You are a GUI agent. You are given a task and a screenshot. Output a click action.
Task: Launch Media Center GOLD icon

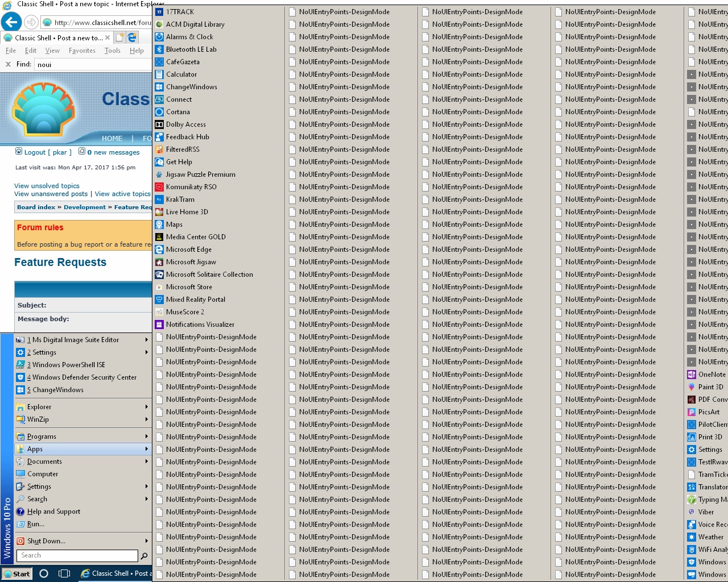[159, 237]
